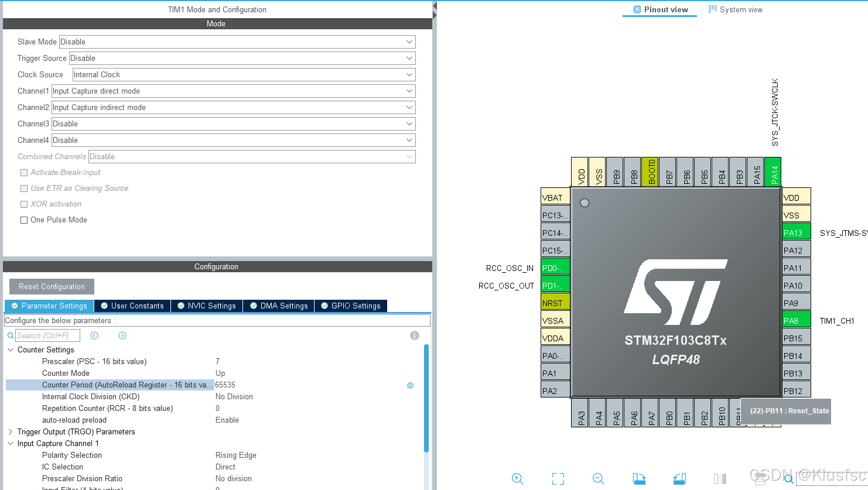868x490 pixels.
Task: Open the DMA Settings tab
Action: [279, 306]
